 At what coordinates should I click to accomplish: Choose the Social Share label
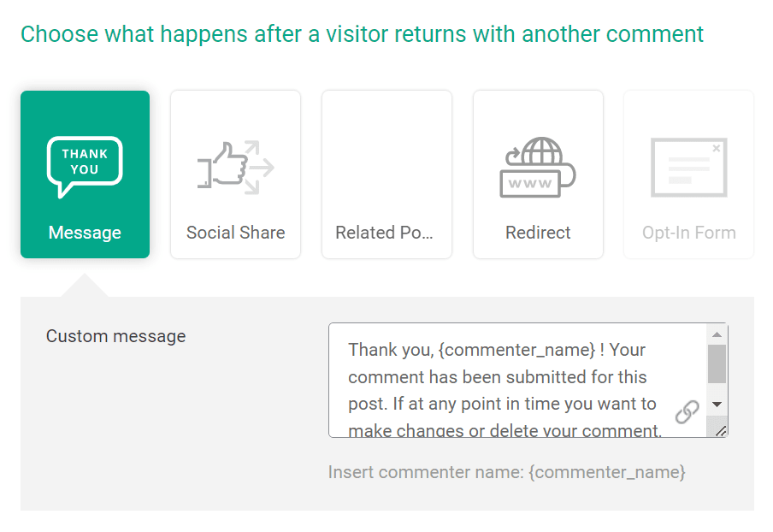click(235, 233)
